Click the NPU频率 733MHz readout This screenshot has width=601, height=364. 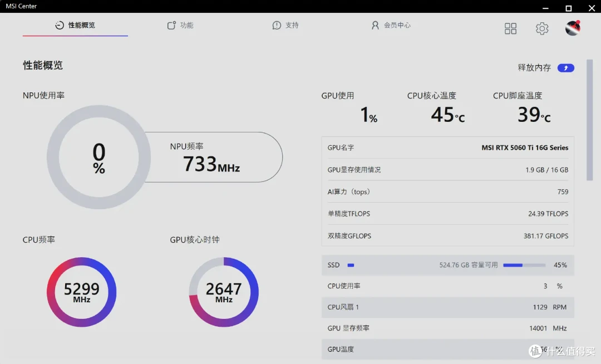click(211, 164)
